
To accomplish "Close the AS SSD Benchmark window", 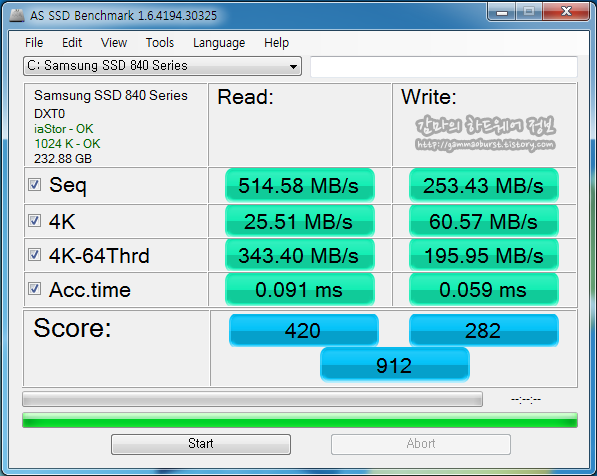I will click(x=566, y=12).
